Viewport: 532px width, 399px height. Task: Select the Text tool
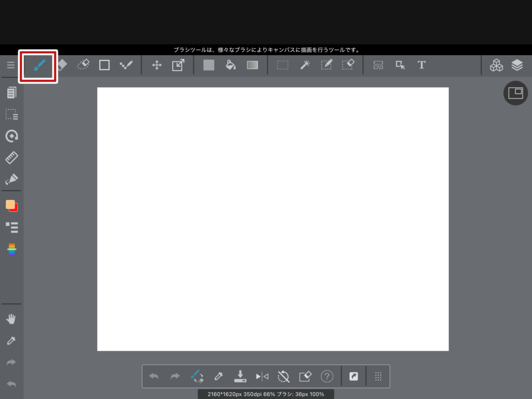pyautogui.click(x=421, y=65)
